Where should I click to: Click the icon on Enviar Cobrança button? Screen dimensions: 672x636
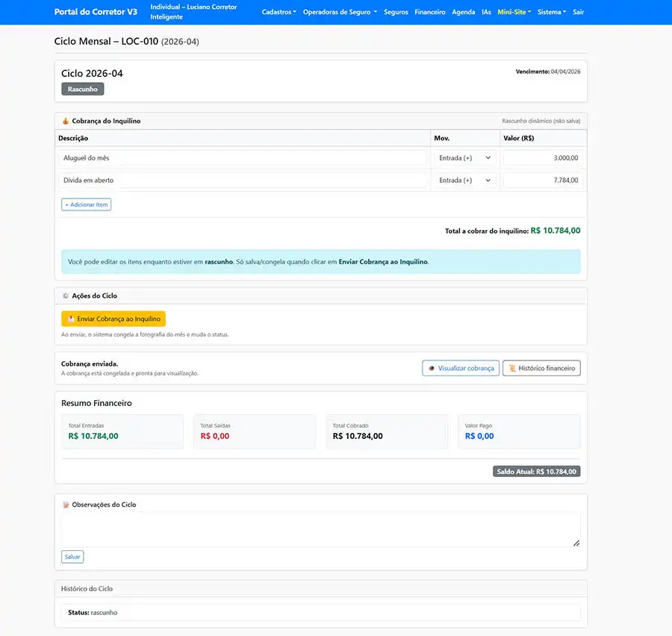coord(71,319)
